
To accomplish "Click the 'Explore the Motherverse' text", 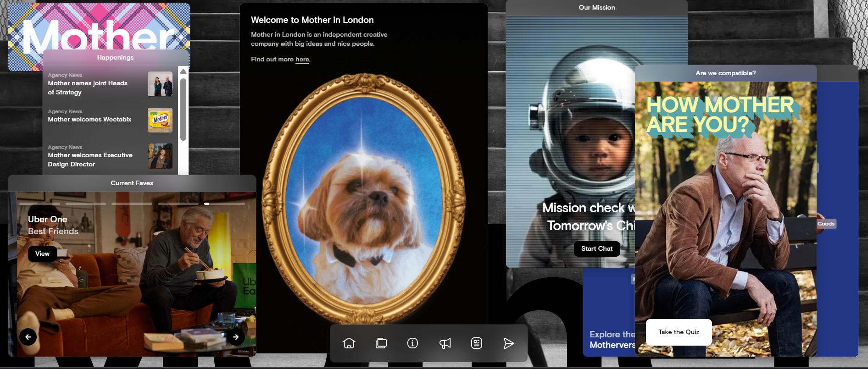I will [612, 340].
